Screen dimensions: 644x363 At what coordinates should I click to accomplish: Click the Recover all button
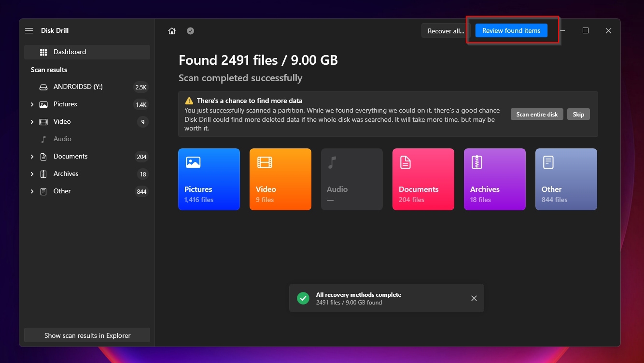click(x=446, y=31)
